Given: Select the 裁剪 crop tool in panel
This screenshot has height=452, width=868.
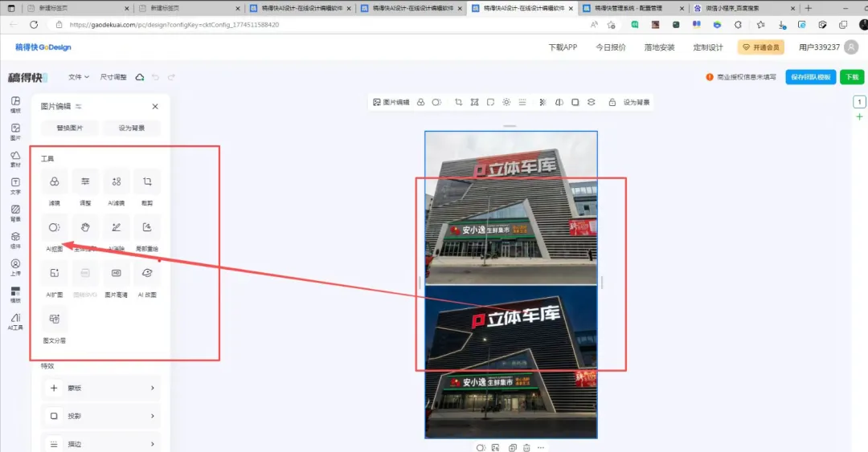Looking at the screenshot, I should 147,188.
